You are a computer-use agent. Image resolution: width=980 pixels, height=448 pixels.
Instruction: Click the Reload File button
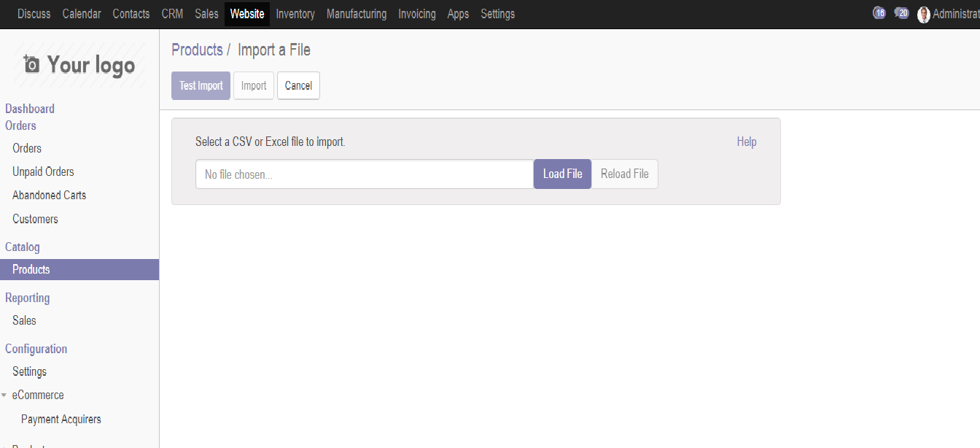[625, 174]
